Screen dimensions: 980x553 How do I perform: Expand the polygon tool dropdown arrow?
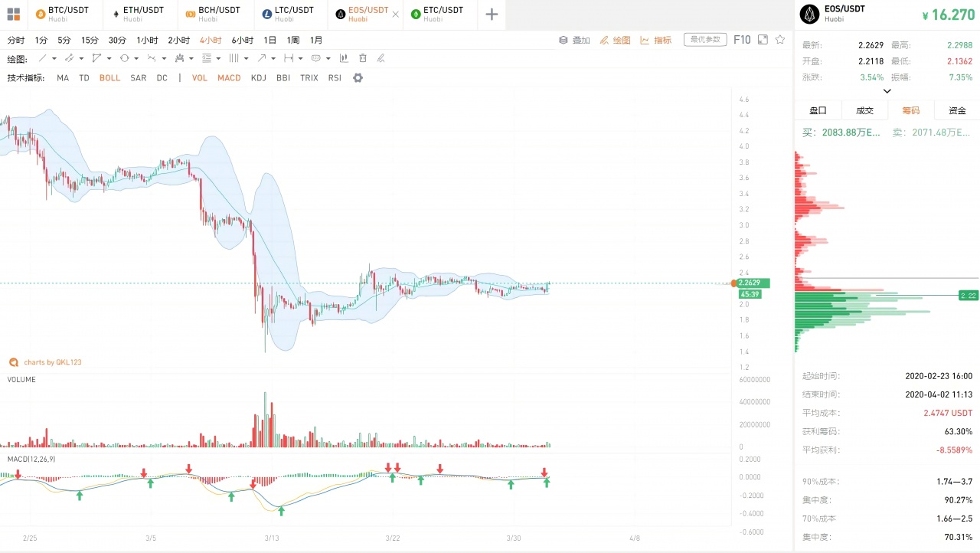pos(109,59)
